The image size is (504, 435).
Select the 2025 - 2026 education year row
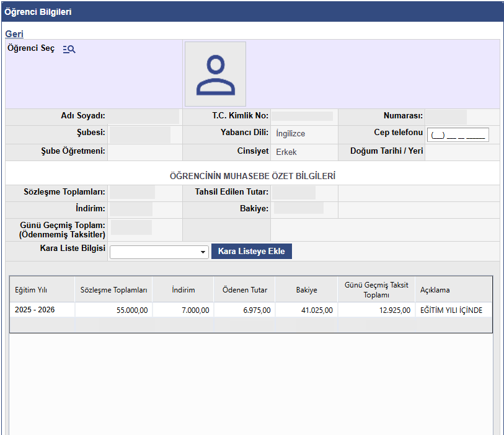coord(35,310)
